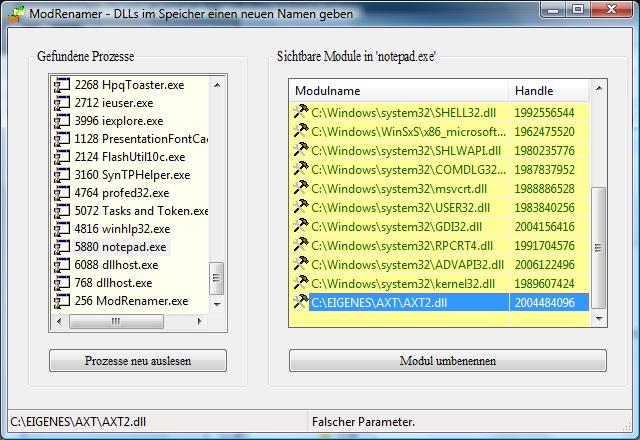This screenshot has width=640, height=440.
Task: Click module list scroll up arrow
Action: tap(599, 88)
